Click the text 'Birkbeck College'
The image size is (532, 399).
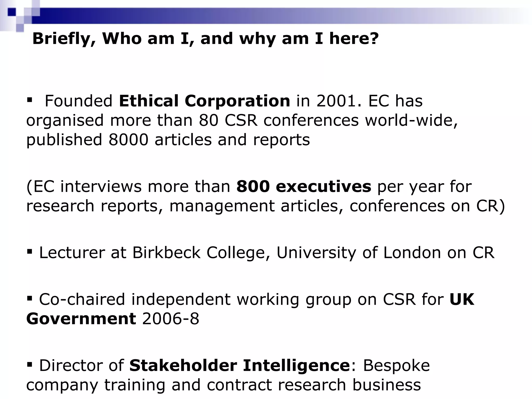click(201, 253)
